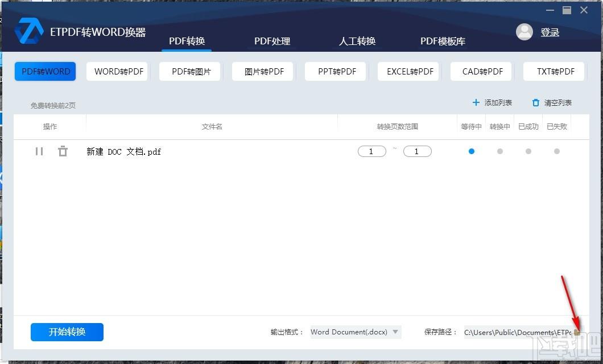Click the file name 新建 DOC 文档.pdf
Image resolution: width=603 pixels, height=364 pixels.
click(124, 152)
